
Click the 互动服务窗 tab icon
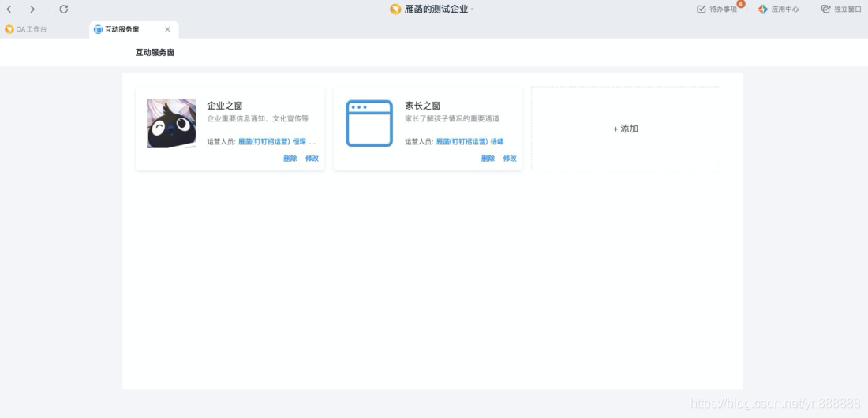click(x=98, y=29)
